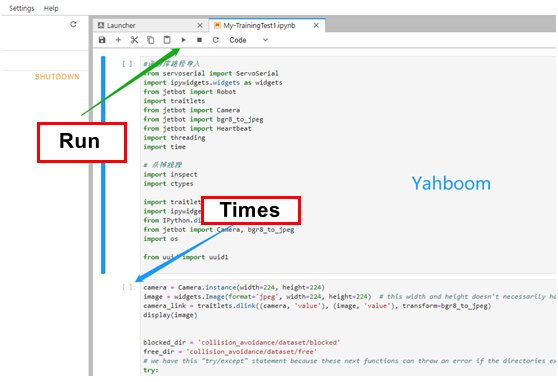Viewport: 558px width, 382px height.
Task: Click the 'display(image)' line in second cell
Action: point(170,315)
